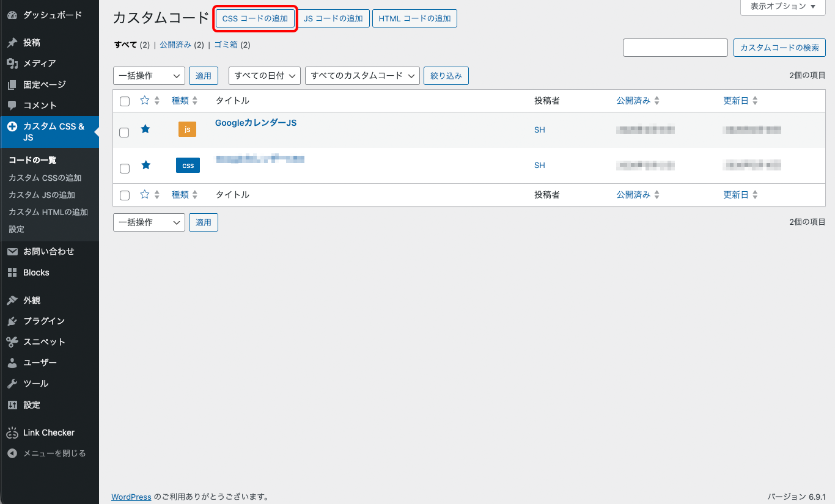Expand the 表示オプション screen options panel

point(782,7)
